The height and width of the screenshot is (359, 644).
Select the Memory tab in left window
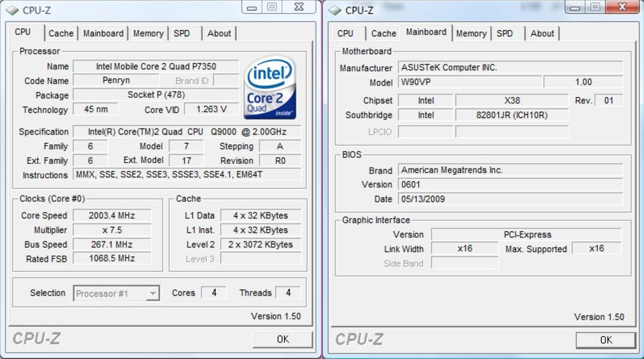(x=148, y=34)
